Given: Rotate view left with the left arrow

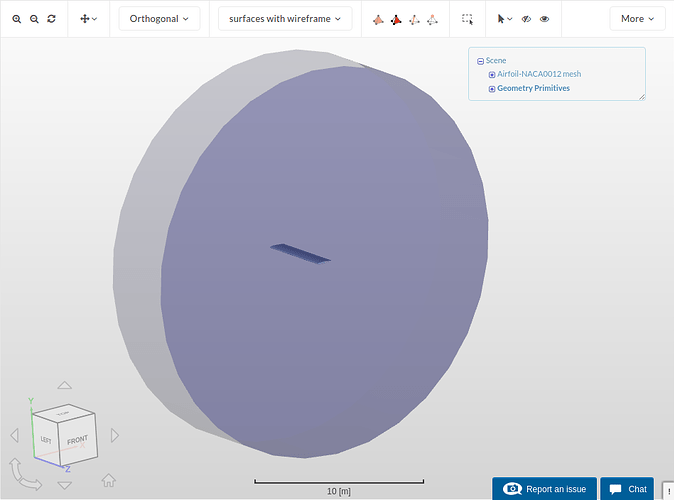Looking at the screenshot, I should tap(15, 435).
